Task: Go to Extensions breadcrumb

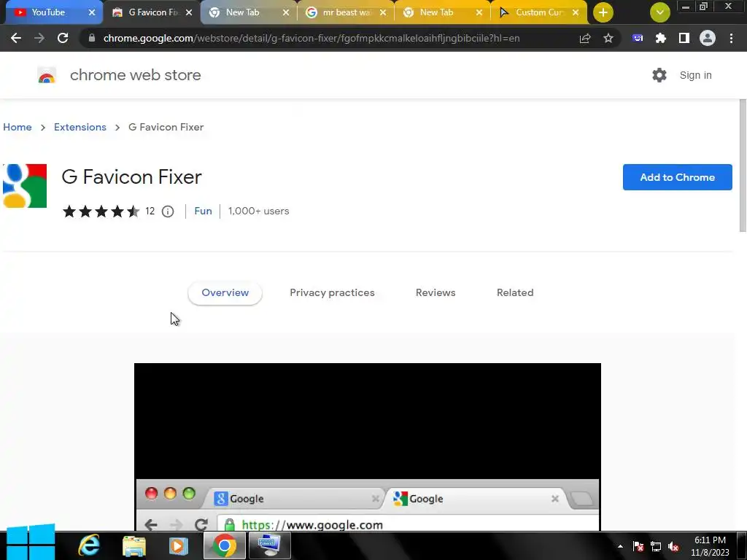Action: click(x=80, y=127)
